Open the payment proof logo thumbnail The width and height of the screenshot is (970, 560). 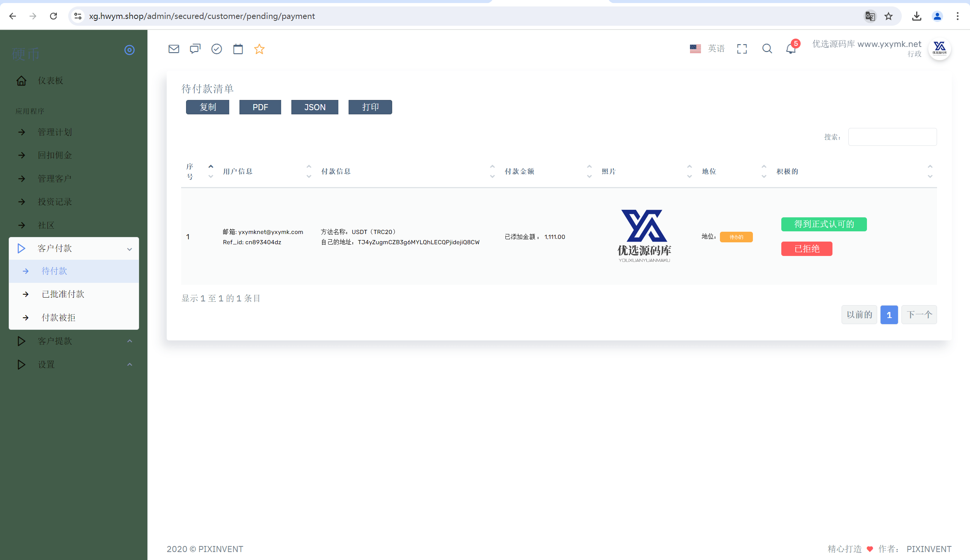[x=644, y=236]
